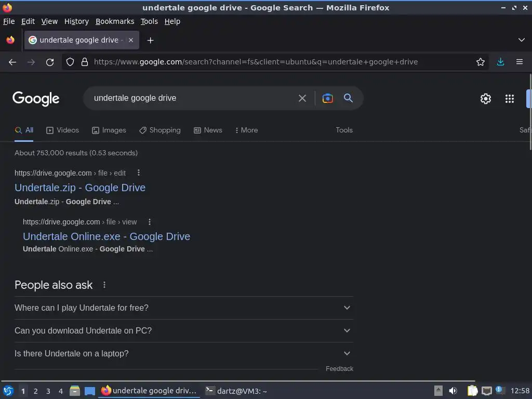Open options for Undertale.zip result
This screenshot has height=399, width=532.
[x=138, y=172]
